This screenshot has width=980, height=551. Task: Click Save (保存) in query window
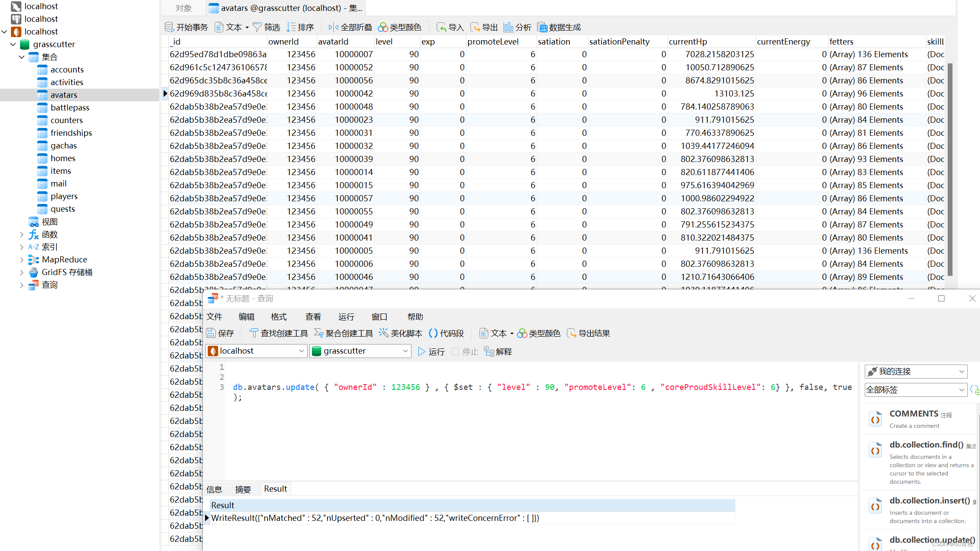coord(220,333)
